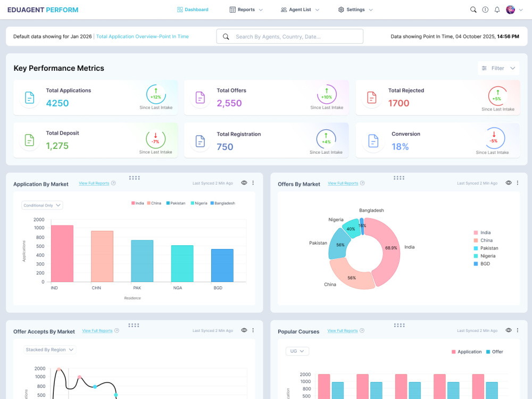Image resolution: width=532 pixels, height=399 pixels.
Task: Expand the Agent List chevron arrow
Action: 317,10
